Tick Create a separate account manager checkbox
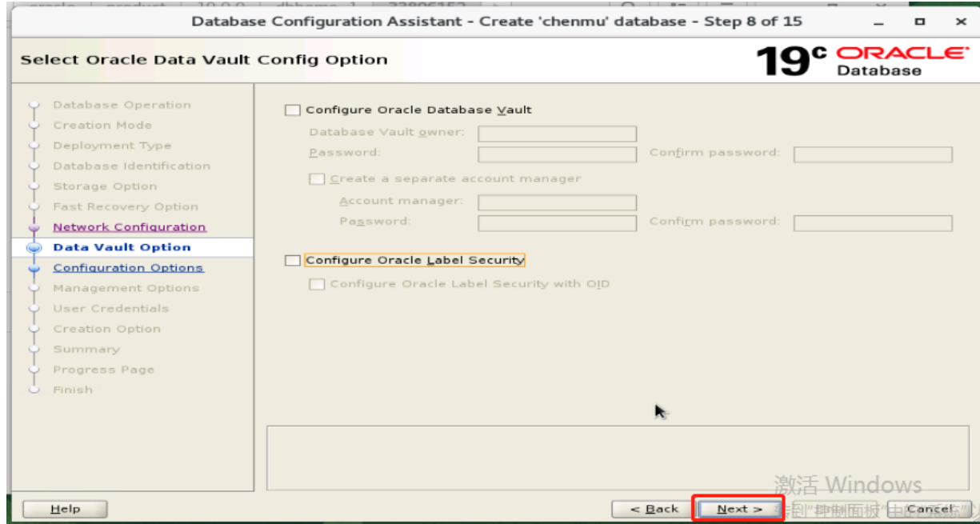This screenshot has height=524, width=980. click(x=318, y=179)
